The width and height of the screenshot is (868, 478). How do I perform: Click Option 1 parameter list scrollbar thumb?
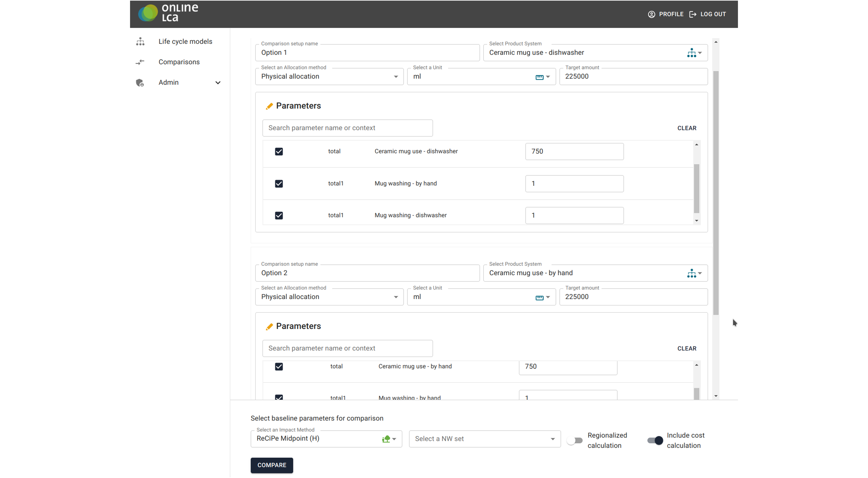point(696,188)
